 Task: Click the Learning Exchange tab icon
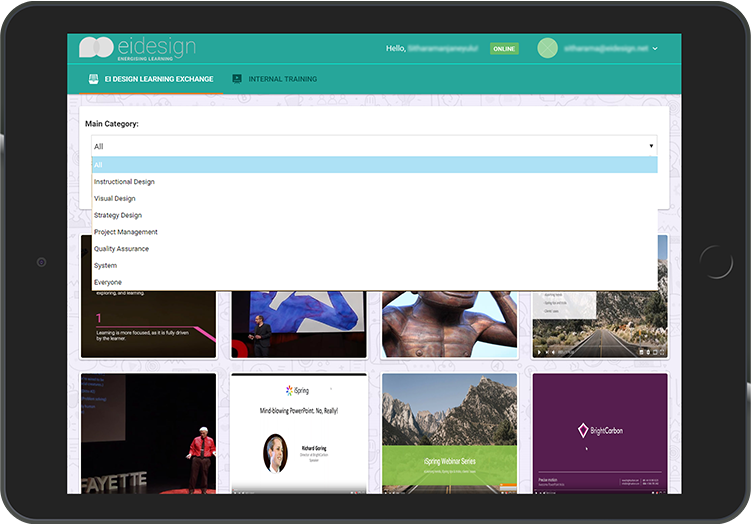pos(93,79)
